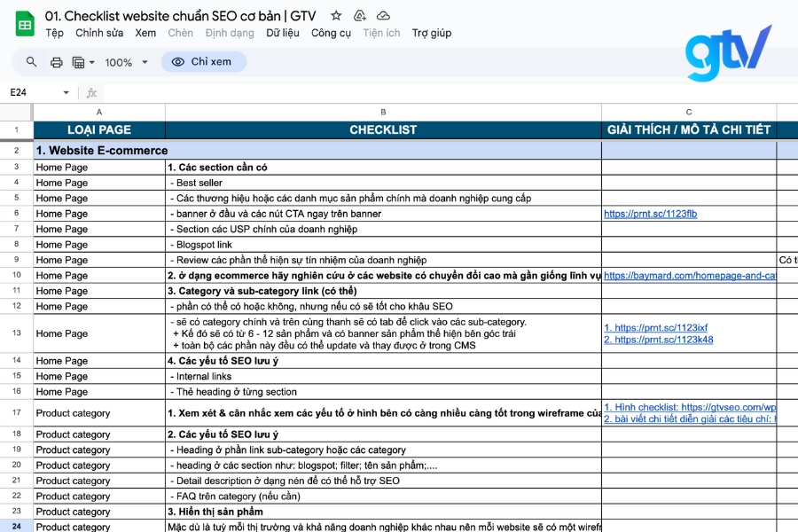Star the spreadsheet using the star icon
798x532 pixels.
[x=335, y=15]
